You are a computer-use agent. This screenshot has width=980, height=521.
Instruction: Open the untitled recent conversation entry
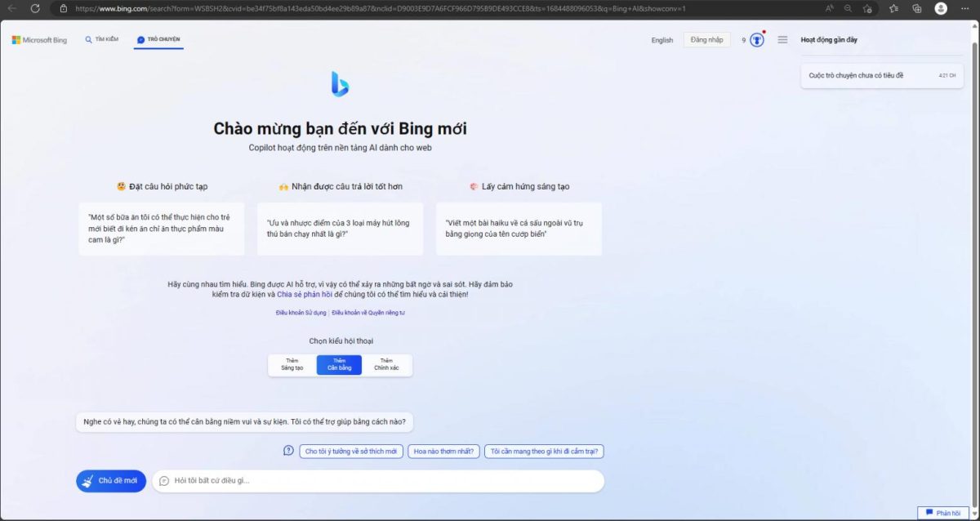click(x=882, y=75)
